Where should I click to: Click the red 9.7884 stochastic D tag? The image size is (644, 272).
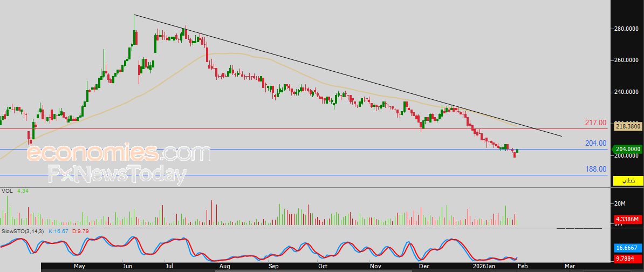coord(627,258)
